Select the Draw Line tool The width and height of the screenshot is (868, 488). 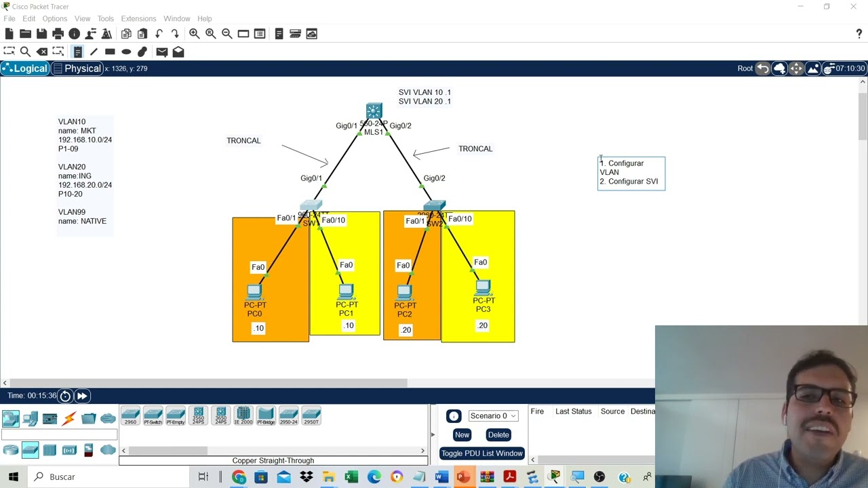(94, 52)
